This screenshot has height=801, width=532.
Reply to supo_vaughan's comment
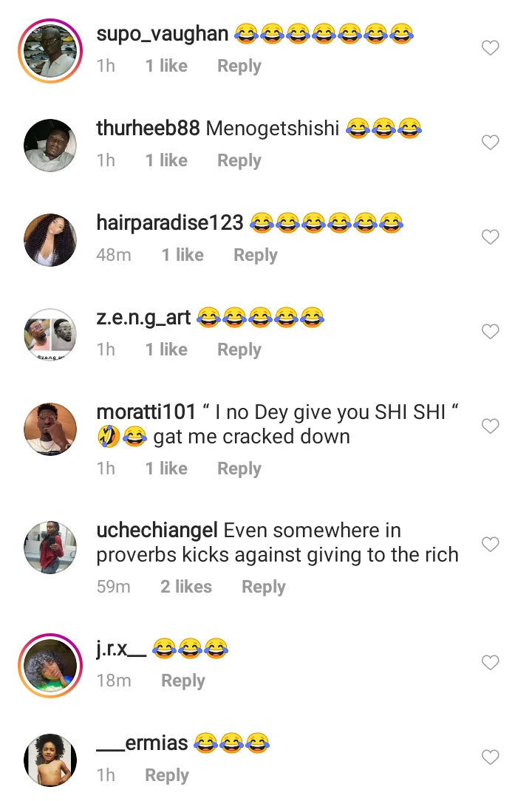tap(239, 67)
